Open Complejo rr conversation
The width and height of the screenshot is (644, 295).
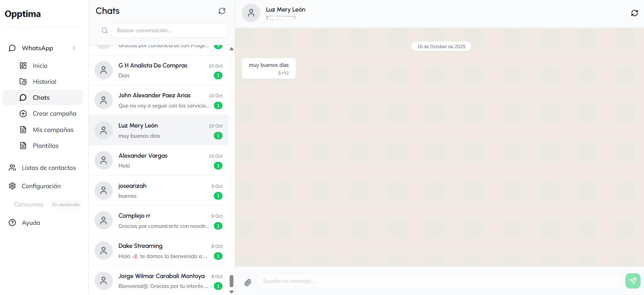pos(159,221)
